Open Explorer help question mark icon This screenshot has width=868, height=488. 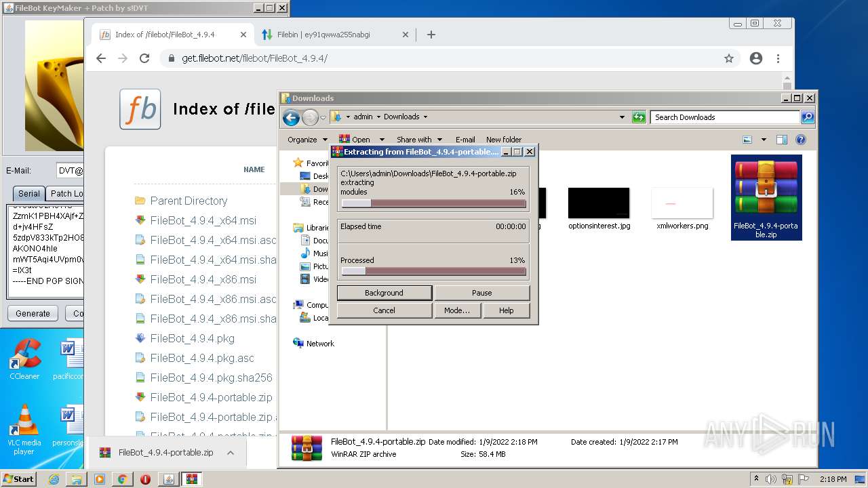tap(800, 140)
